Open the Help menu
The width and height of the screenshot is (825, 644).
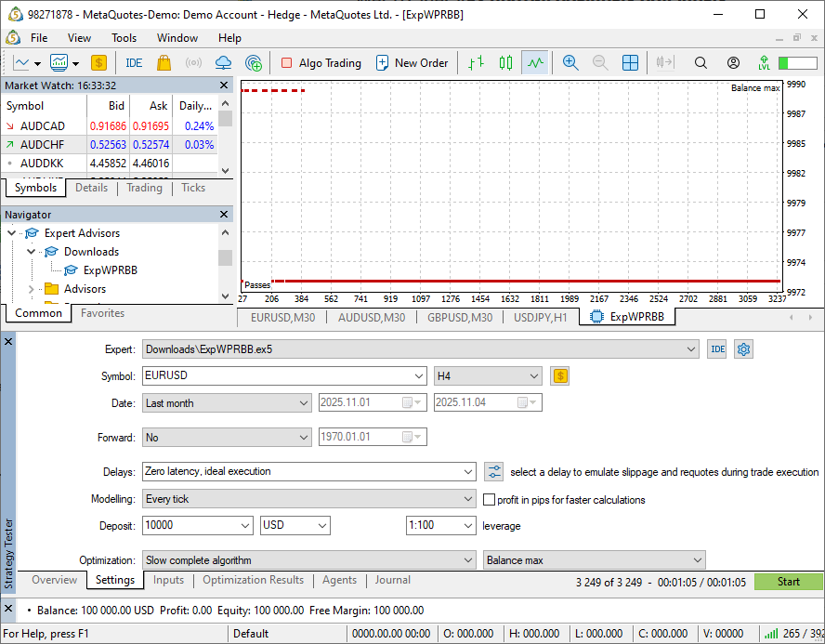(229, 38)
